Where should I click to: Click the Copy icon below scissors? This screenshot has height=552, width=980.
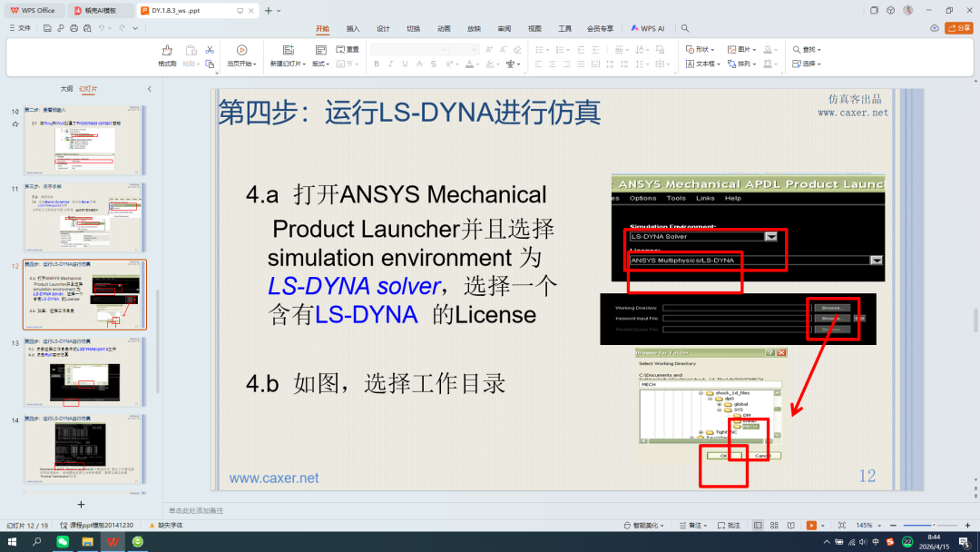click(x=210, y=64)
